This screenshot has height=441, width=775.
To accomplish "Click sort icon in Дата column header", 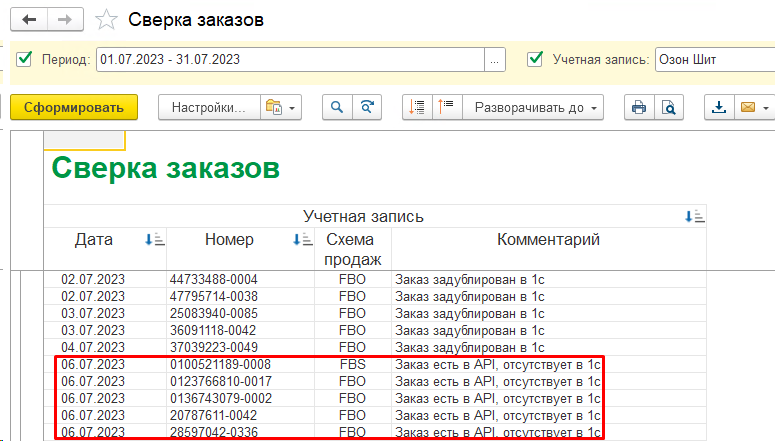I will 154,240.
